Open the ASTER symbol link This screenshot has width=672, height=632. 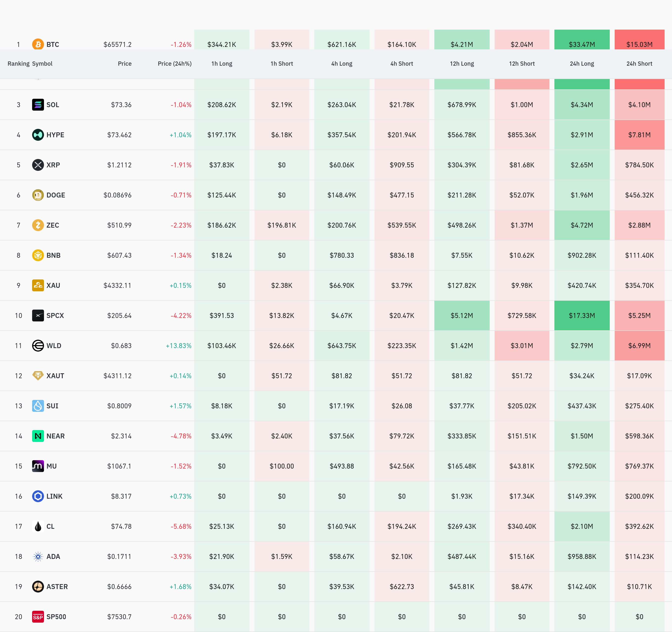coord(57,587)
